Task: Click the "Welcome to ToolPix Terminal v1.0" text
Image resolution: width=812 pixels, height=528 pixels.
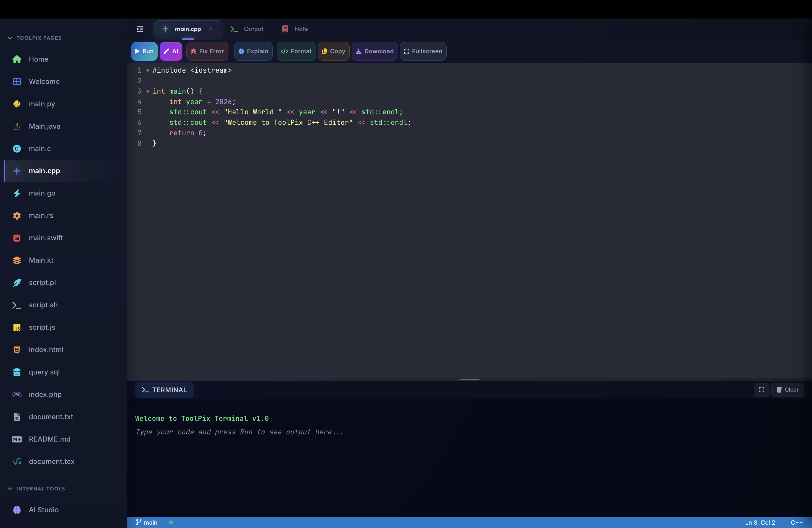Action: point(202,419)
